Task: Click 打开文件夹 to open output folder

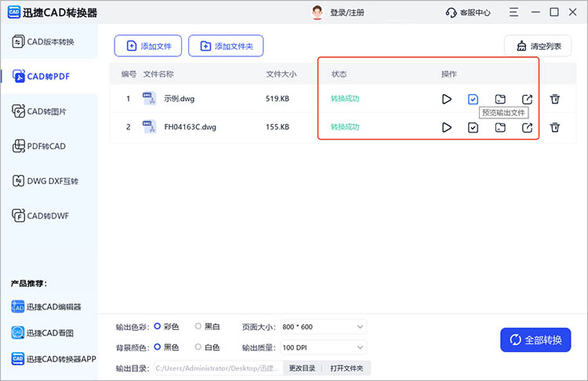Action: point(347,368)
